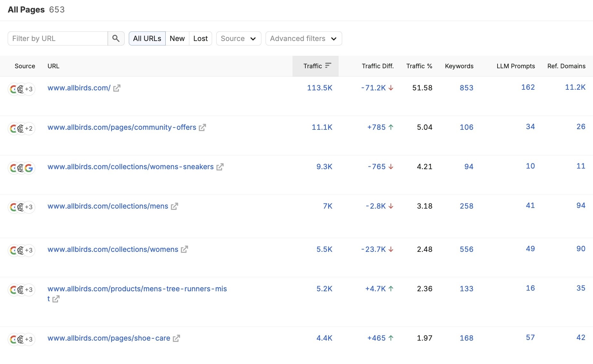Click the +2 source badge in community-offers row
Image resolution: width=593 pixels, height=364 pixels.
coord(29,128)
